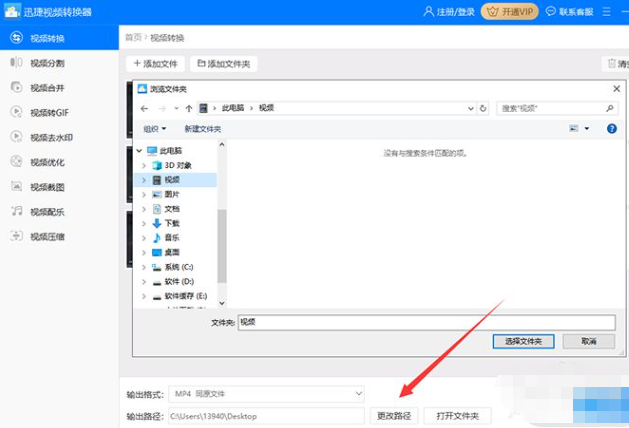This screenshot has height=428, width=629.
Task: Open 视频优化 video optimization
Action: [x=46, y=161]
